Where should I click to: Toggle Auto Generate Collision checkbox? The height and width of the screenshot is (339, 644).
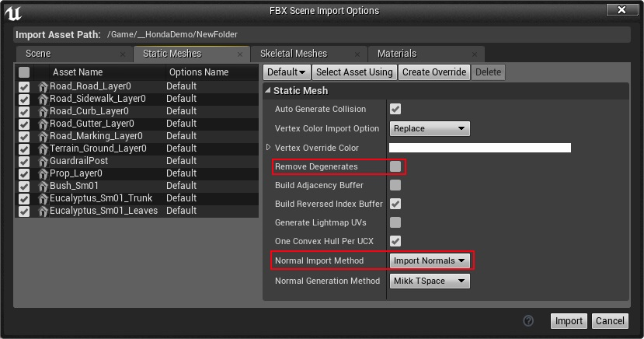point(395,109)
